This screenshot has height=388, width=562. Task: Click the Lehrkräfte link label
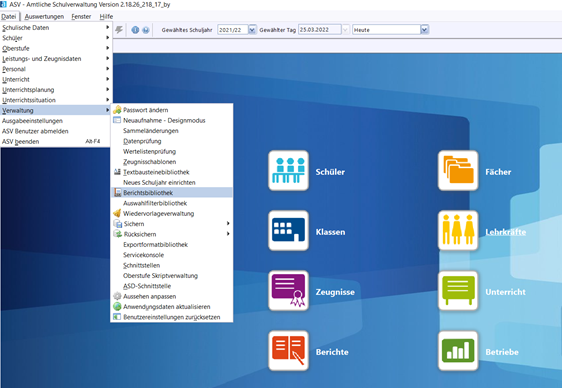coord(505,232)
